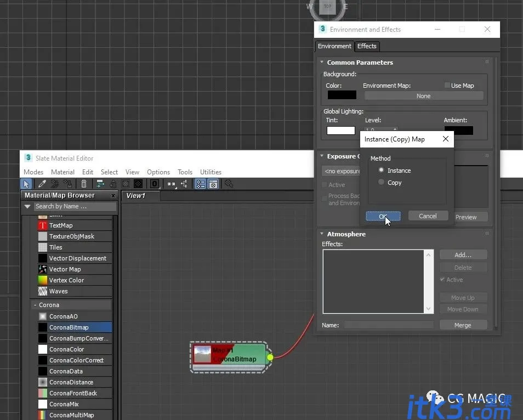Toggle Process Background and Environment checkbox
The height and width of the screenshot is (420, 523).
tap(324, 199)
